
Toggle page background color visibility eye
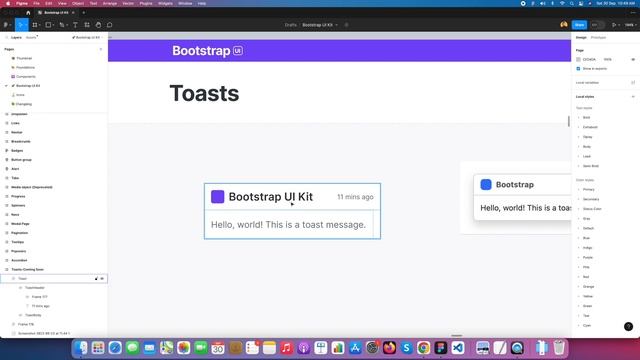633,60
